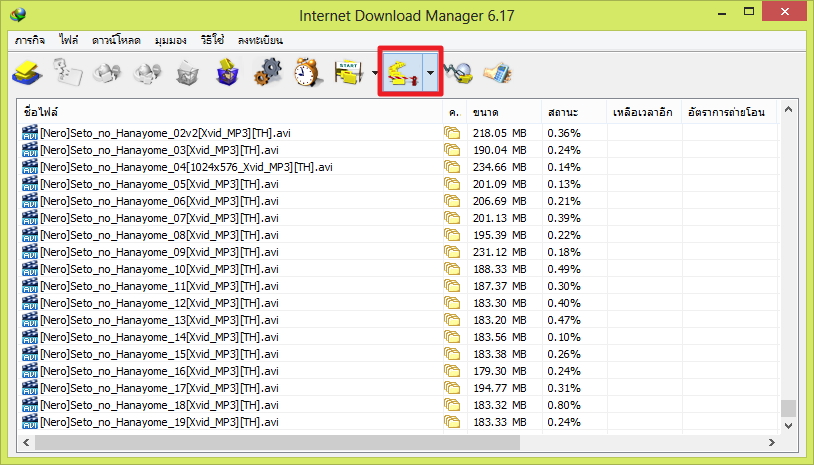Click the Stop Queue toolbar icon
The width and height of the screenshot is (814, 465).
click(x=403, y=72)
